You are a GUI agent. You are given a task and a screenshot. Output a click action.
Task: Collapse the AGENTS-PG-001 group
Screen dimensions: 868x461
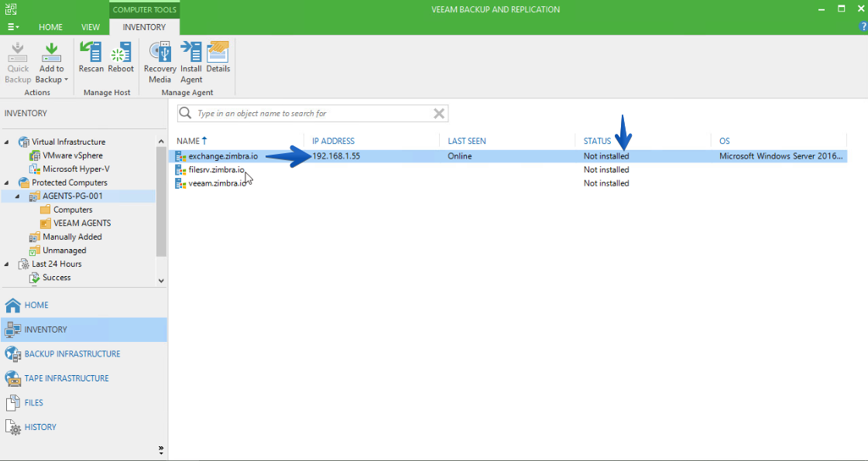[x=17, y=196]
